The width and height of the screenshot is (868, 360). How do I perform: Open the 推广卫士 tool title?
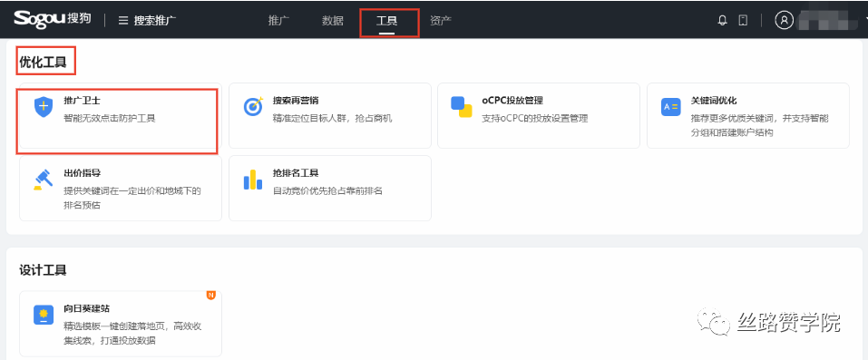pos(82,101)
